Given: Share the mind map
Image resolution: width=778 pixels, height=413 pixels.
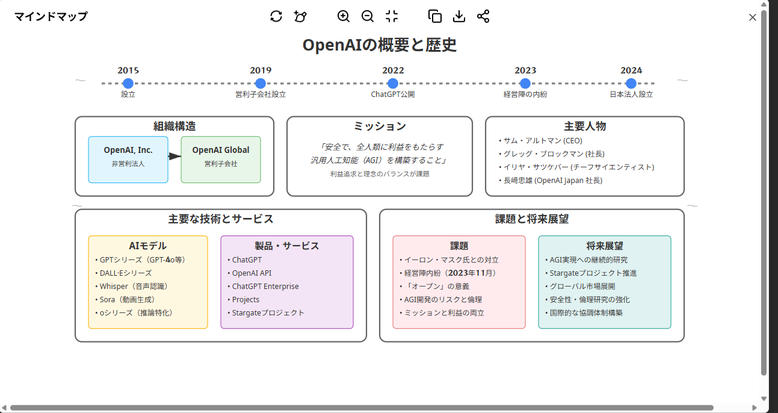Looking at the screenshot, I should pyautogui.click(x=483, y=16).
